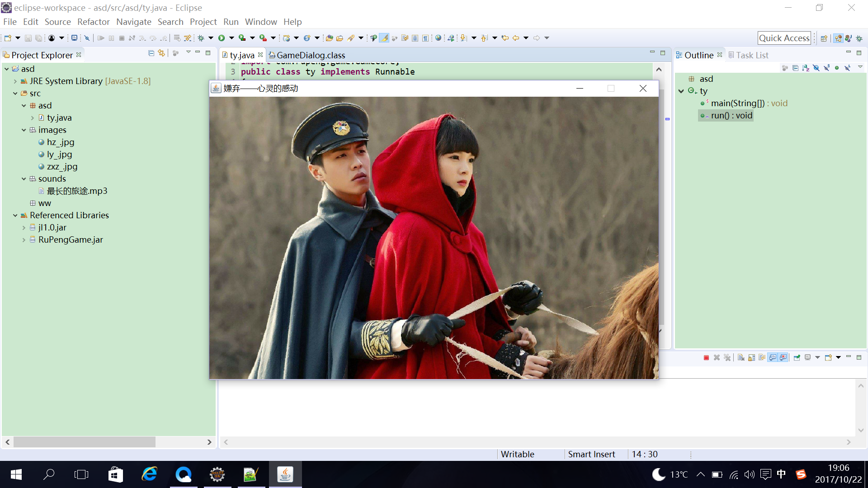Screen dimensions: 868x488
Task: Switch to the Java perspective icon
Action: pyautogui.click(x=849, y=38)
